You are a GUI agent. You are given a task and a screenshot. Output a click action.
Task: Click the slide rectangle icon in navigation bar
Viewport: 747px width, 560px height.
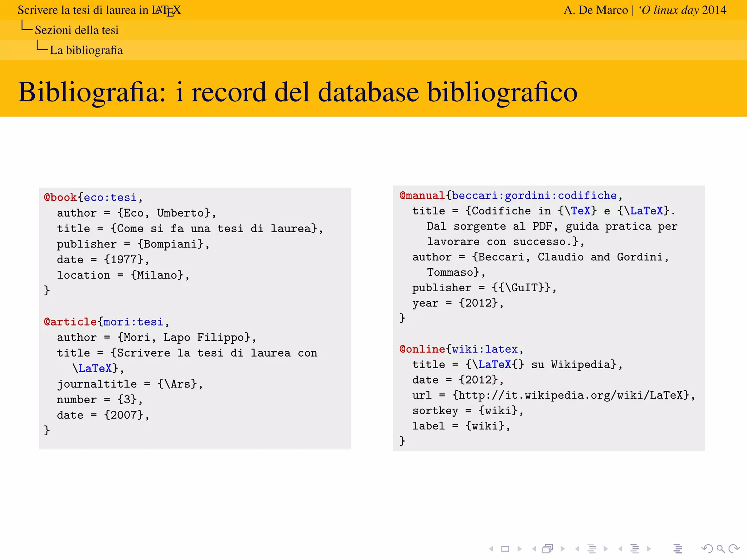click(x=505, y=549)
